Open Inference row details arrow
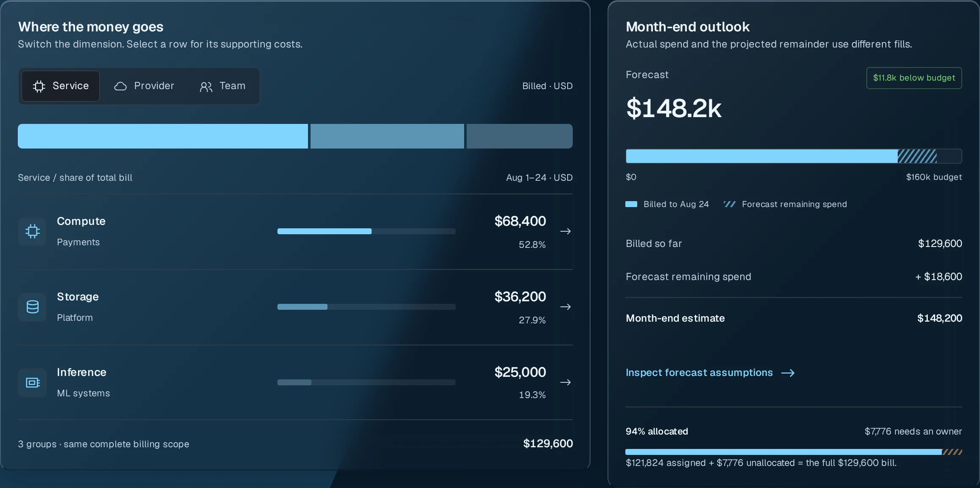Image resolution: width=980 pixels, height=488 pixels. coord(566,382)
